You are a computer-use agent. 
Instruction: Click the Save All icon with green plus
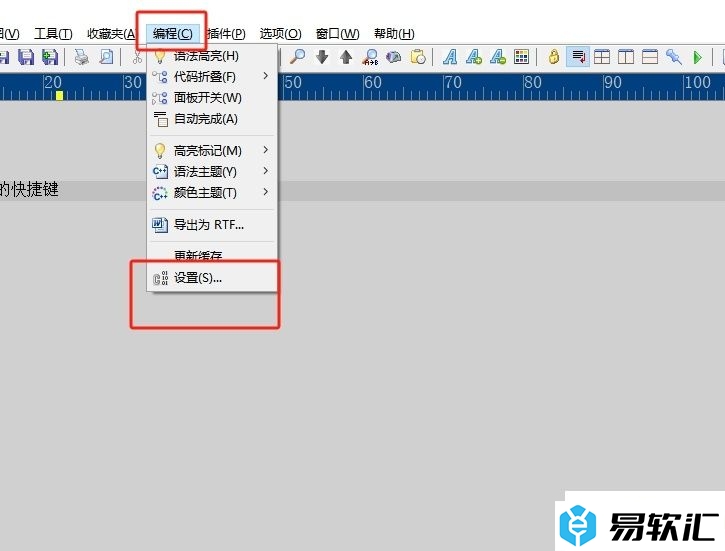click(x=50, y=57)
